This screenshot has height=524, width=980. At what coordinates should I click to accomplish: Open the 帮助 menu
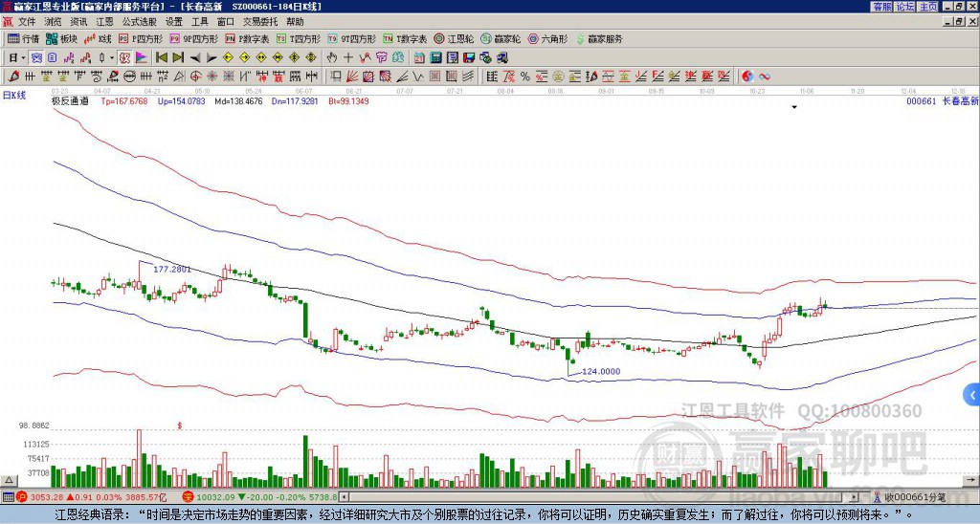pos(295,22)
